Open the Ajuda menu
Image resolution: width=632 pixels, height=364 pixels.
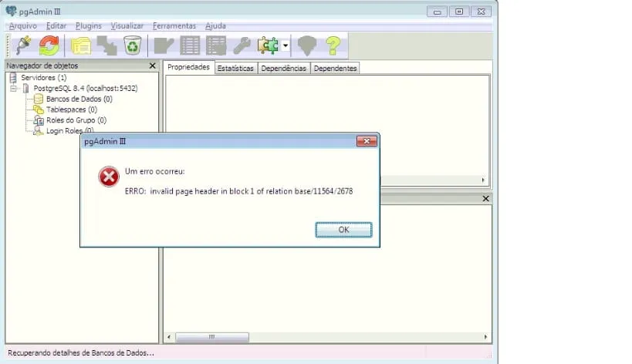point(215,25)
